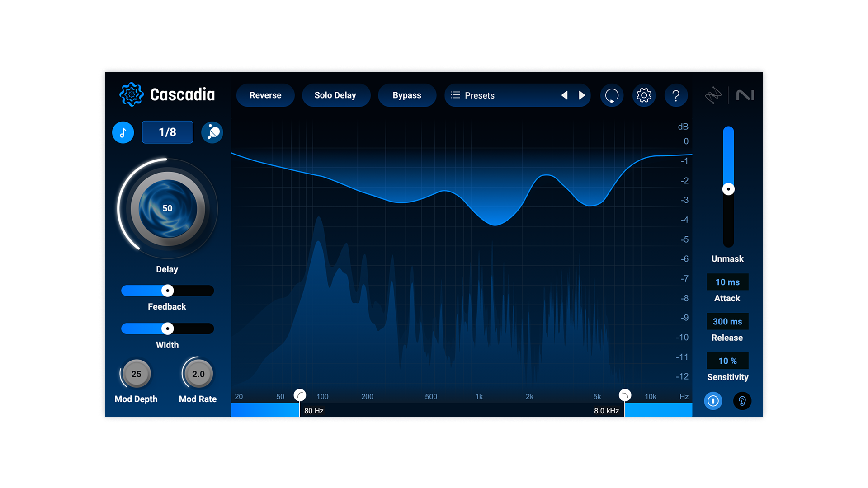Click the Feedback slider handle
Screen dimensions: 868x488
click(168, 291)
